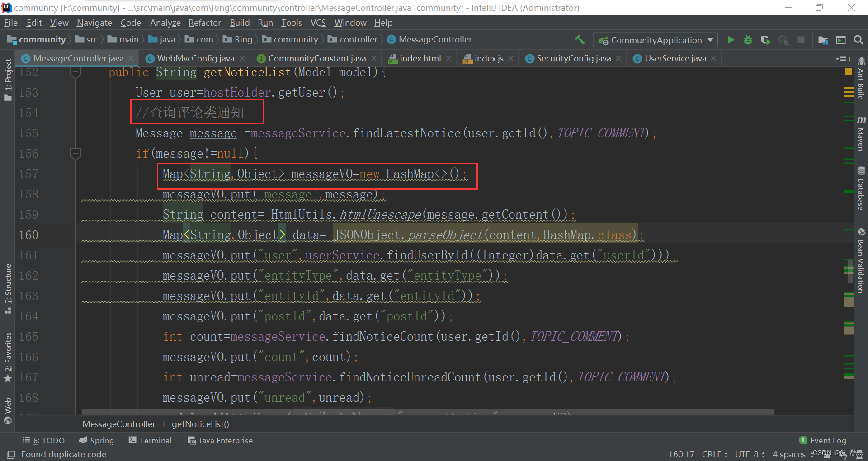
Task: Collapse the getNoticeList method fold marker
Action: [x=75, y=72]
